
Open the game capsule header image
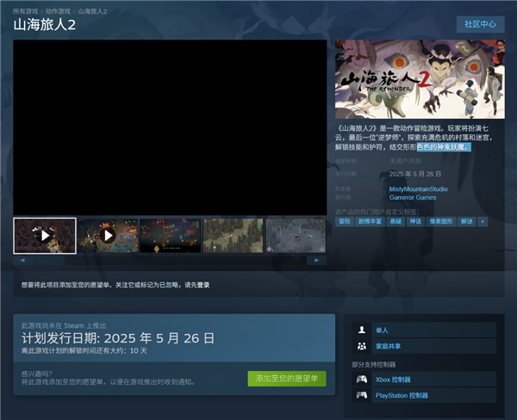pos(420,79)
